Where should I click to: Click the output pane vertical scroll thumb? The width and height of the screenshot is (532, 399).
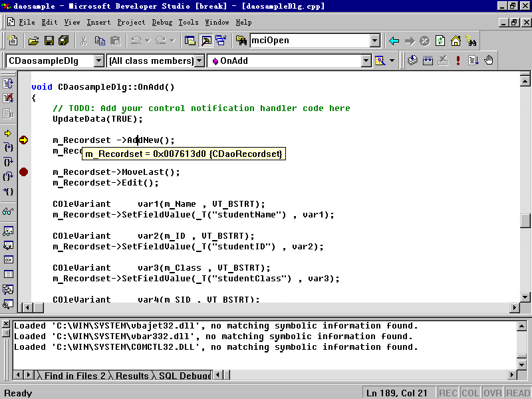[522, 356]
